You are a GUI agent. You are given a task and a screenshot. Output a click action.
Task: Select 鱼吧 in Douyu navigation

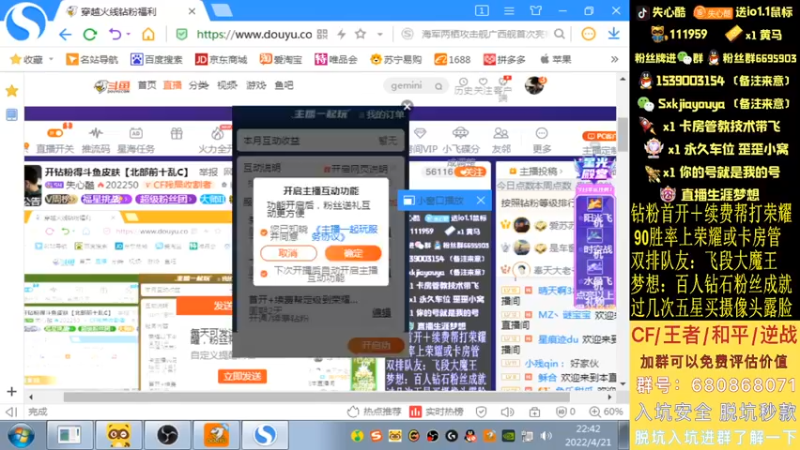click(x=284, y=85)
